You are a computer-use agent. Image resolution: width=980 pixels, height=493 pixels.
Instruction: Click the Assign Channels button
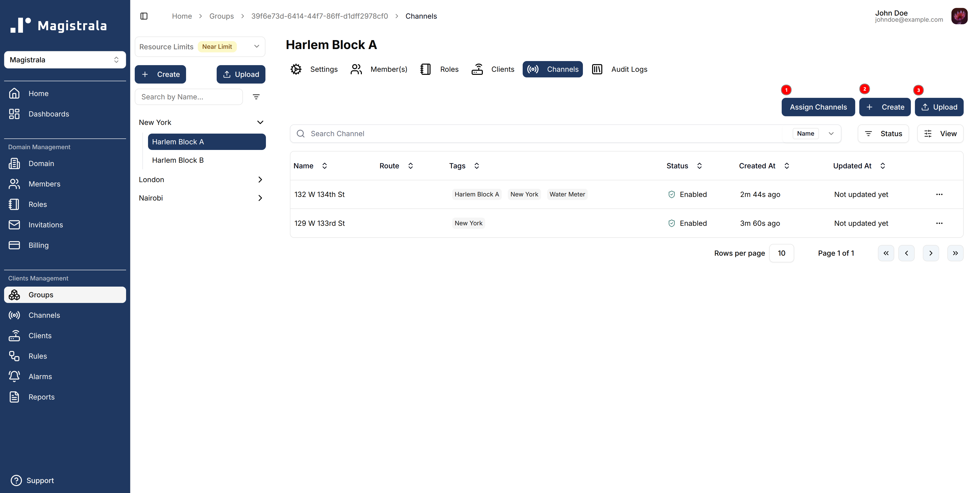pos(818,107)
